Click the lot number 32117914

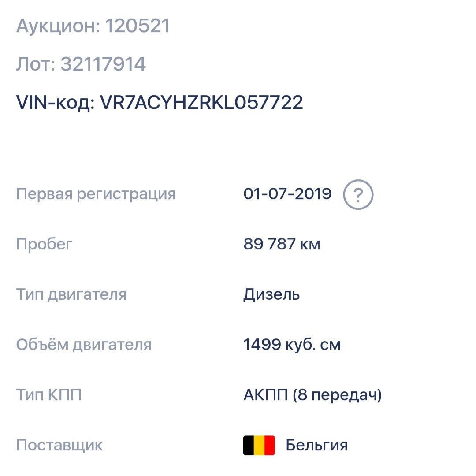tap(103, 64)
